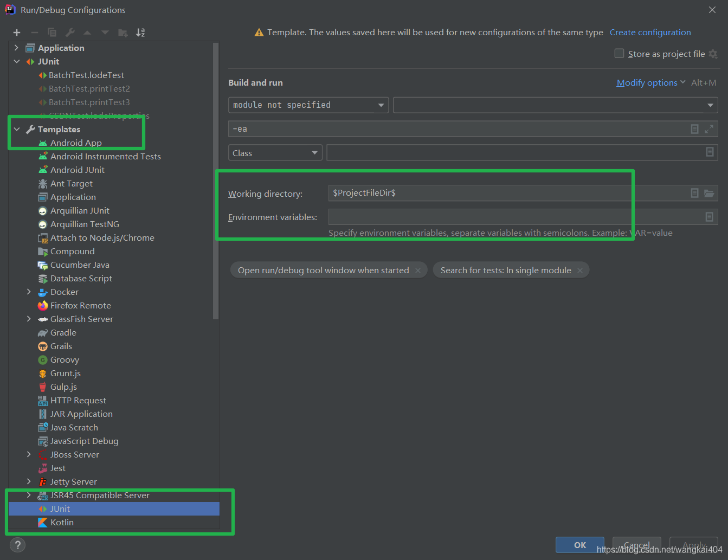This screenshot has width=728, height=560.
Task: Expand the JSR45 Compatible Server node
Action: [29, 495]
